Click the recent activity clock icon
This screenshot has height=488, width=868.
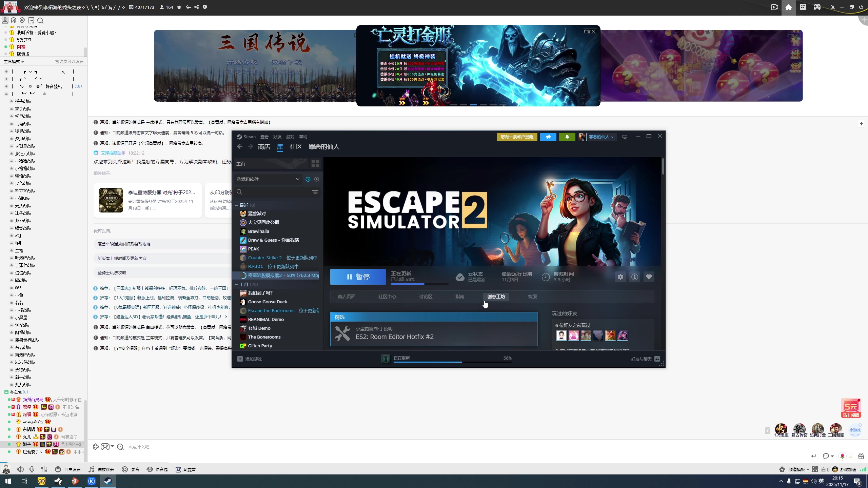[x=308, y=179]
